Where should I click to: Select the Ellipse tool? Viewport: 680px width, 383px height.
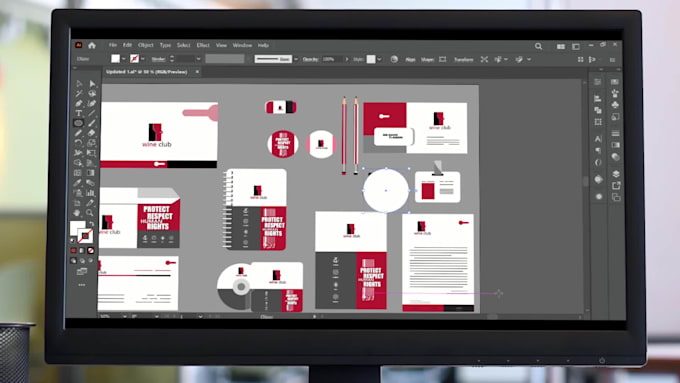[78, 123]
